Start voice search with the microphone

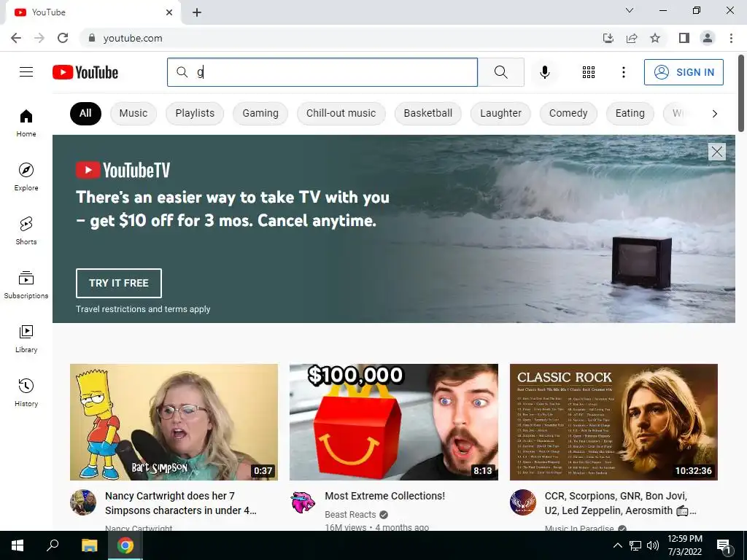[x=544, y=72]
